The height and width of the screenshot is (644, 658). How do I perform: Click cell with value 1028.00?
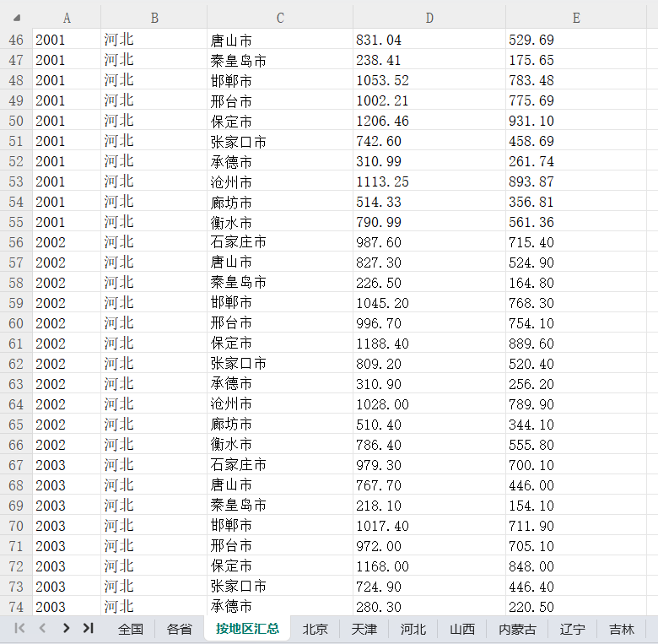[429, 403]
